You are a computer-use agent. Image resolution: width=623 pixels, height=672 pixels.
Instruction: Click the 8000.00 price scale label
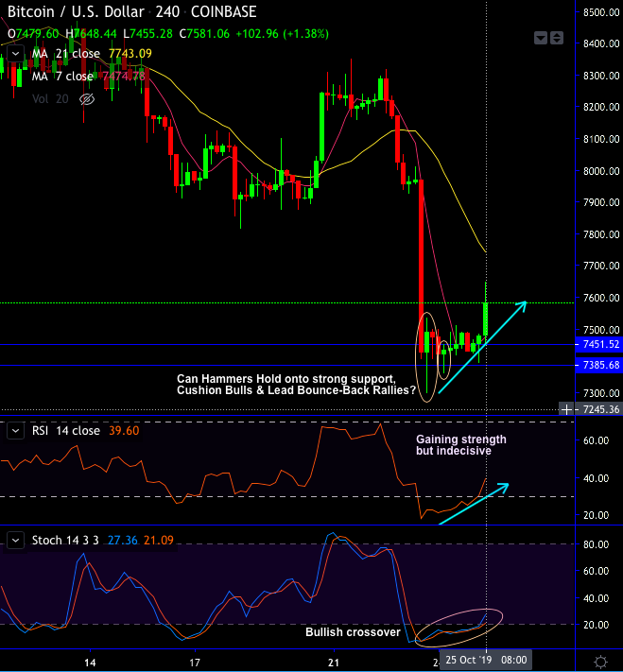[x=601, y=171]
